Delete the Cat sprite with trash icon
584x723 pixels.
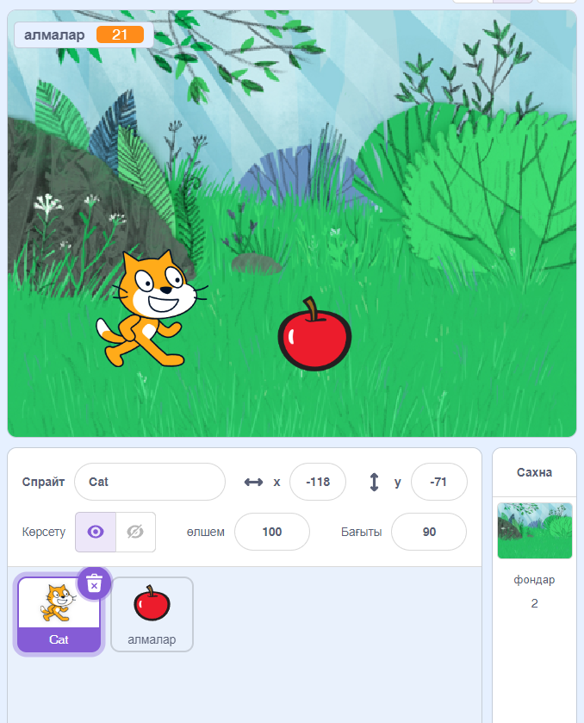coord(94,583)
